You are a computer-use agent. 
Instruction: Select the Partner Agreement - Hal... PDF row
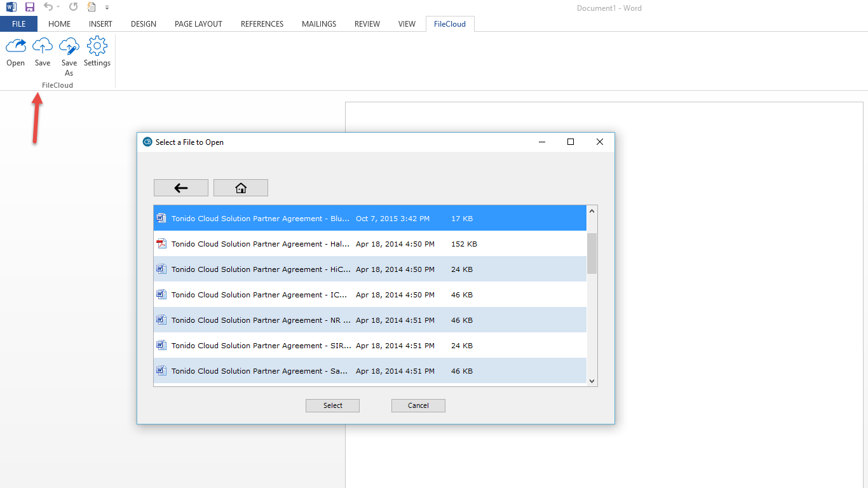coord(370,244)
